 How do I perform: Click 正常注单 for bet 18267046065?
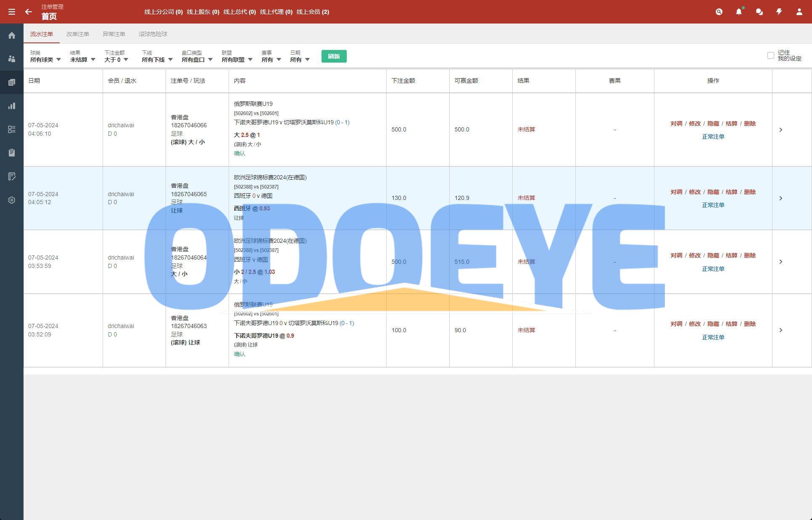pyautogui.click(x=713, y=205)
